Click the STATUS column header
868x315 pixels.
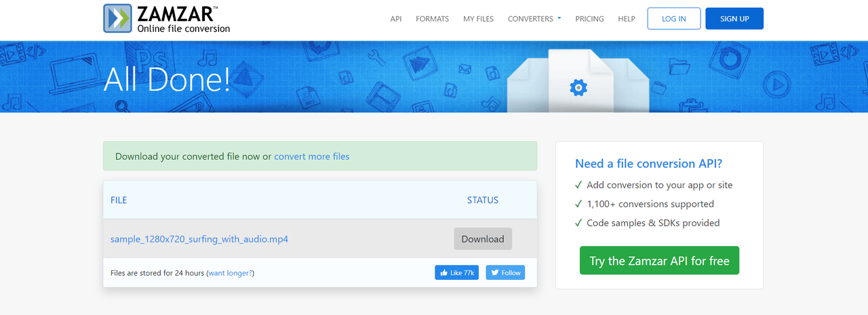point(483,200)
